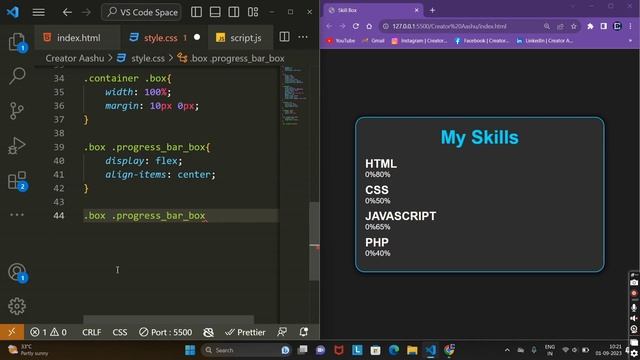Screen dimensions: 640x360
Task: Open Instagram bookmark in bookmarks bar
Action: click(x=419, y=40)
